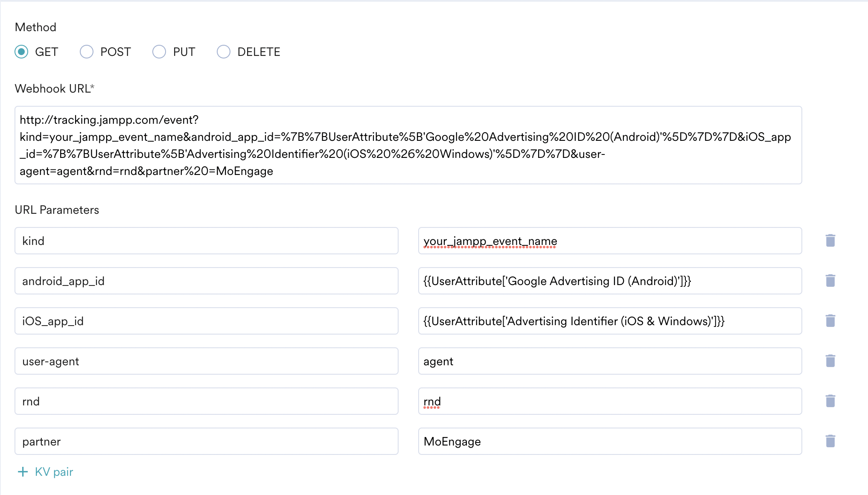Screen dimensions: 868x495
Task: Click the URL Parameters heading
Action: coord(57,210)
